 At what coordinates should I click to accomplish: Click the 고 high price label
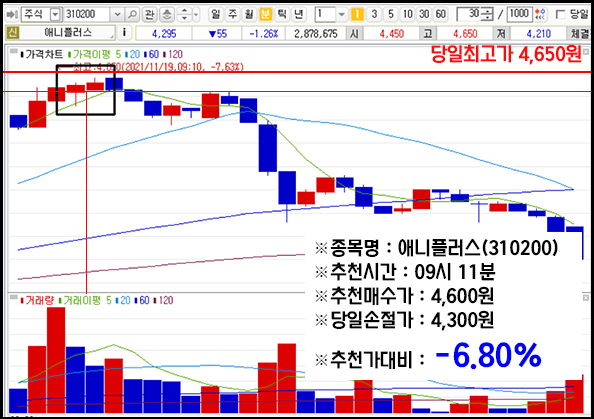428,34
